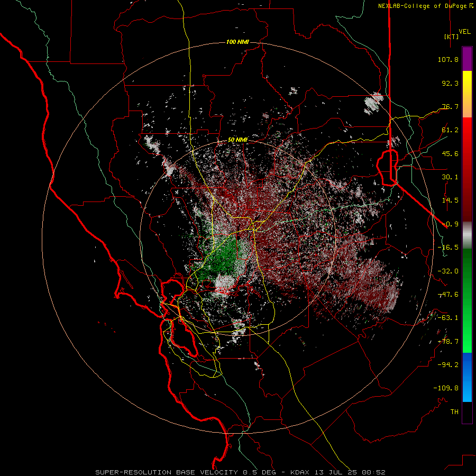Click the 100 NMI range ring label
The width and height of the screenshot is (476, 476).
pos(237,42)
